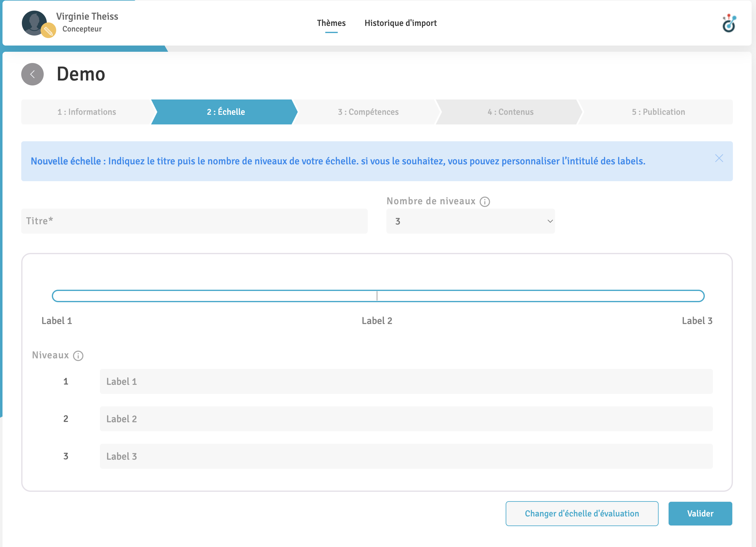Click the app logo in top right
The width and height of the screenshot is (756, 547).
pyautogui.click(x=729, y=23)
